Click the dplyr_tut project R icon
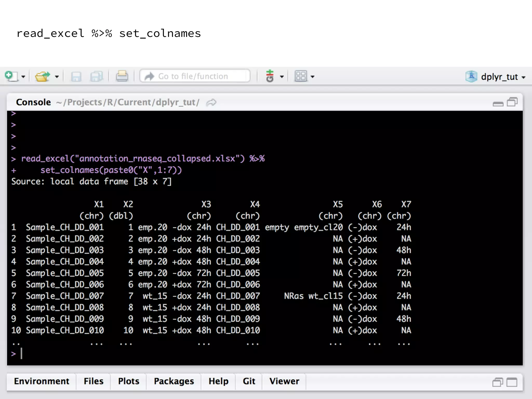The image size is (532, 399). tap(471, 76)
